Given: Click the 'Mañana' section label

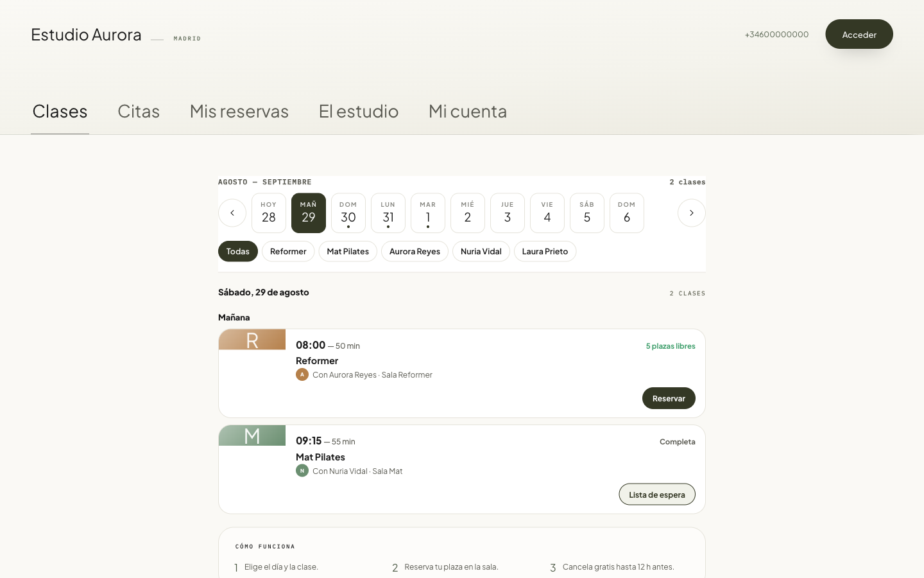Looking at the screenshot, I should pyautogui.click(x=234, y=317).
